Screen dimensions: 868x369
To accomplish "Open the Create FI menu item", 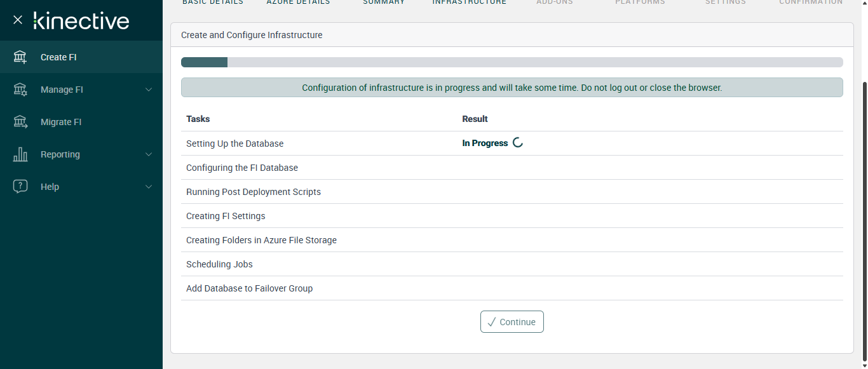I will (58, 57).
